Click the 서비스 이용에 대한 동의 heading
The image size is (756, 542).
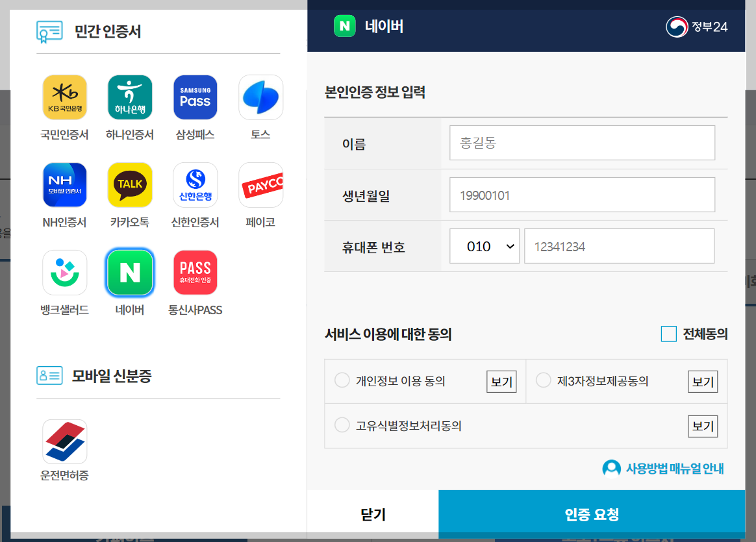click(388, 334)
